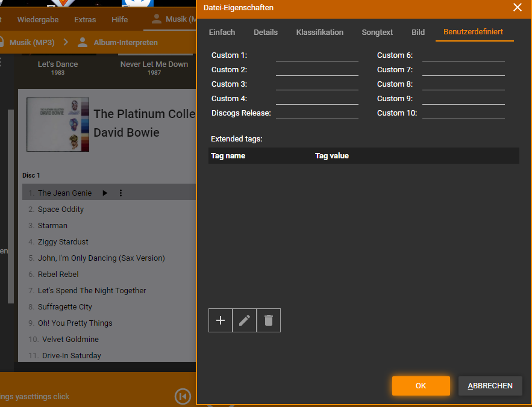The image size is (532, 407).
Task: Select track Suffragette City
Action: coord(65,307)
